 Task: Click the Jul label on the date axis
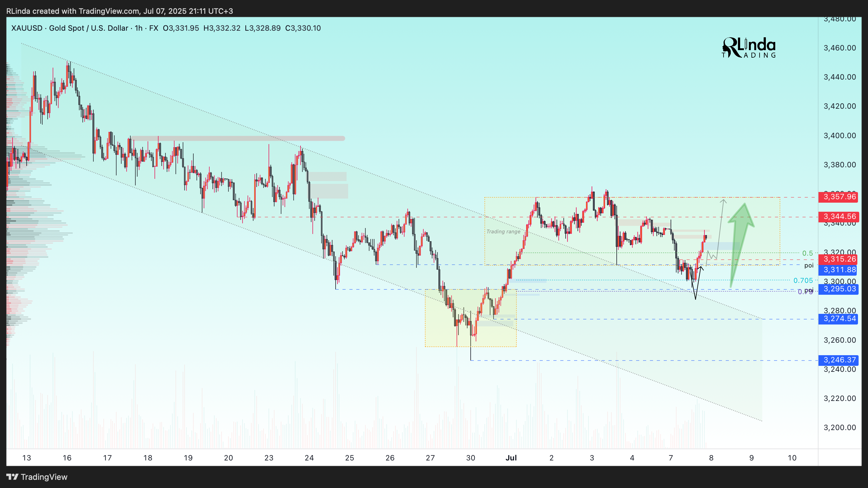(511, 458)
